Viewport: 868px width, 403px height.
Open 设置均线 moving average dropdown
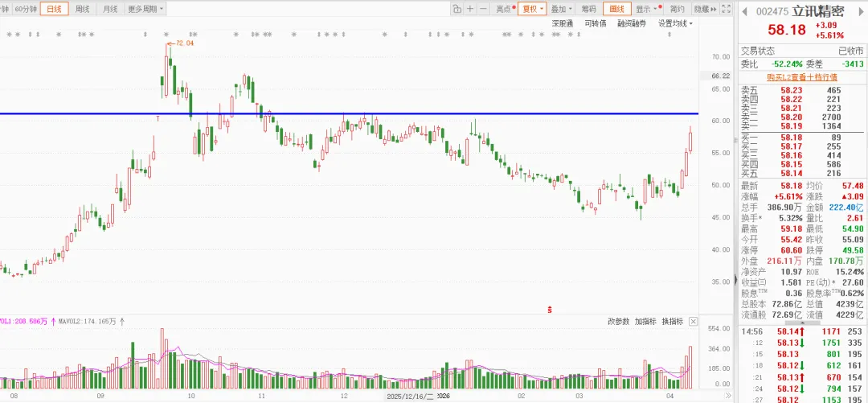[675, 23]
